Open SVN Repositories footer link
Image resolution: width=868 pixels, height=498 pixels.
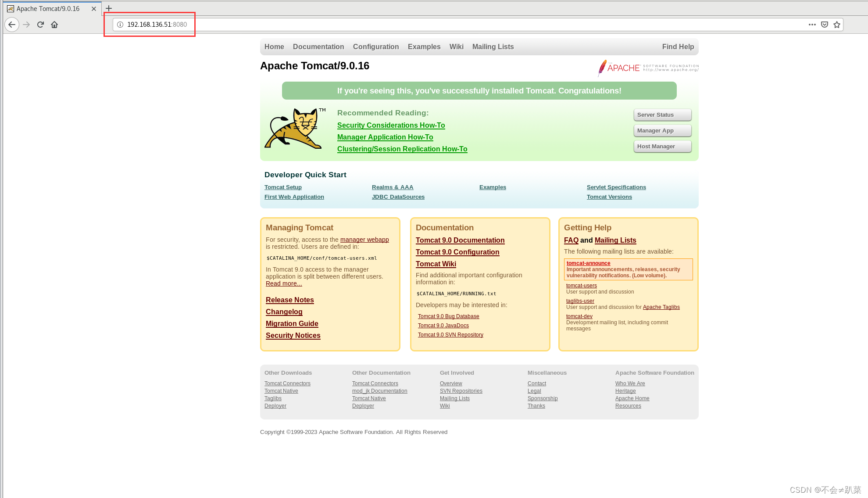click(x=461, y=391)
